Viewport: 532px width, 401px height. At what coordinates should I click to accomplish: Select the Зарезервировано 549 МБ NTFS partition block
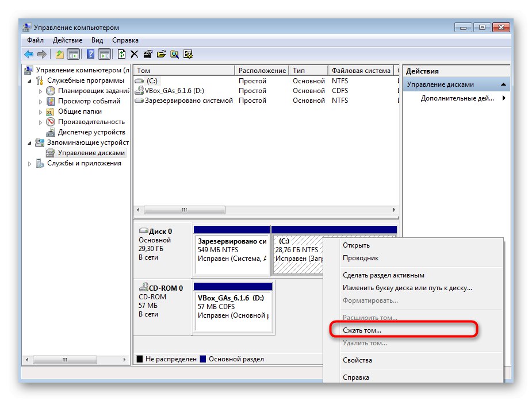[232, 250]
